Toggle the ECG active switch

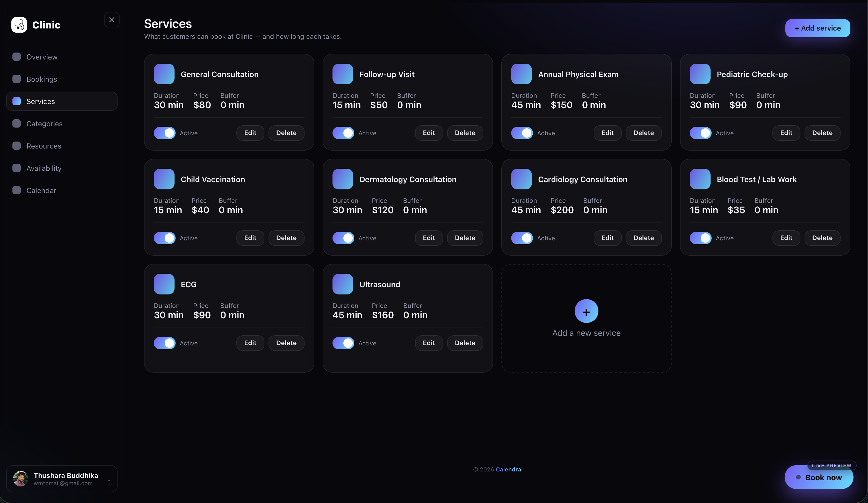tap(165, 343)
